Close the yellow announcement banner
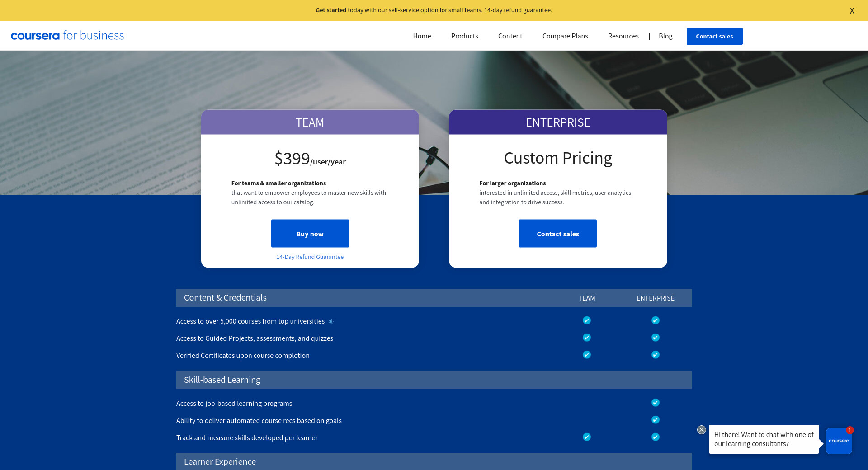Image resolution: width=868 pixels, height=470 pixels. tap(852, 10)
